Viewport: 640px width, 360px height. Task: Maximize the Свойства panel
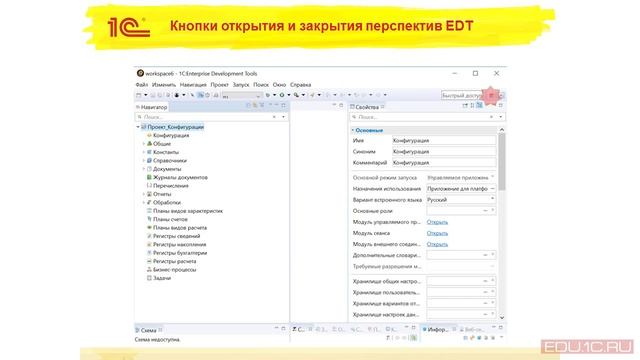coord(501,105)
